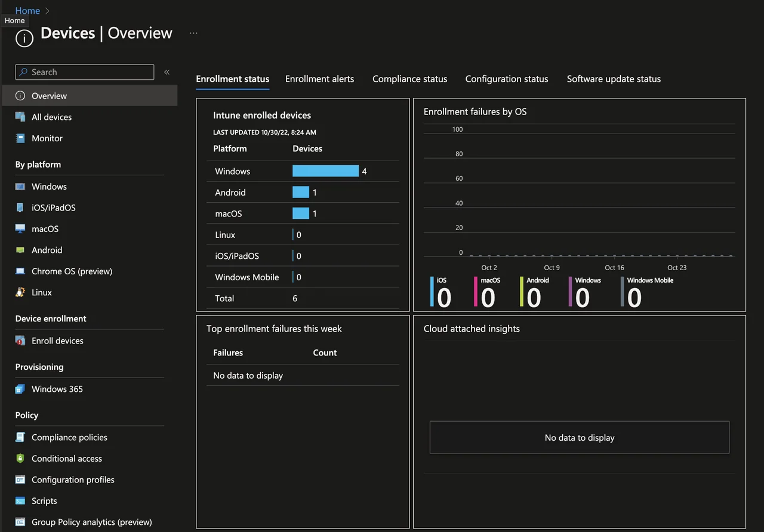Click the Cloud attached insights heading
This screenshot has width=764, height=532.
(472, 329)
